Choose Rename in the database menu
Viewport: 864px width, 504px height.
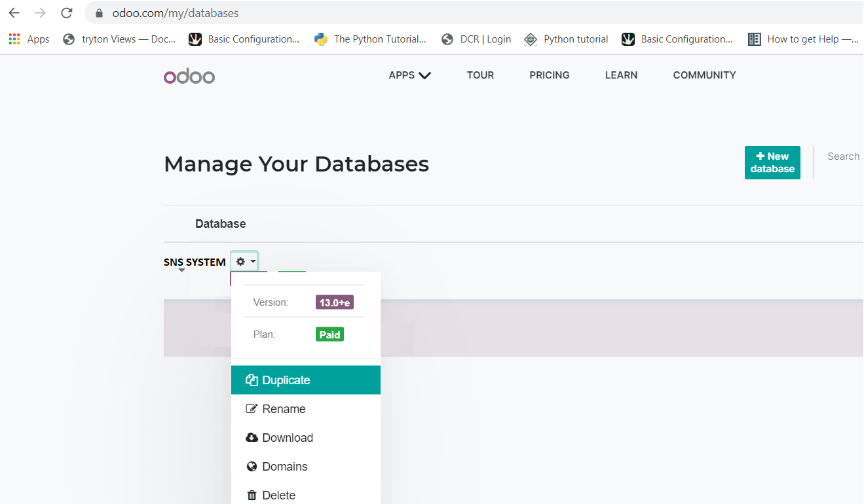point(284,409)
